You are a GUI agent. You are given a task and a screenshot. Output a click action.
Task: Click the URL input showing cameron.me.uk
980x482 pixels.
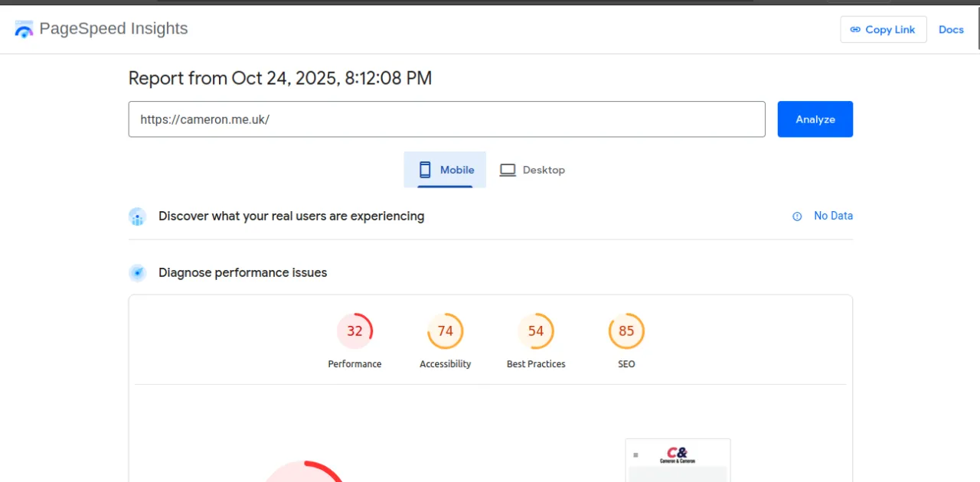pos(447,119)
